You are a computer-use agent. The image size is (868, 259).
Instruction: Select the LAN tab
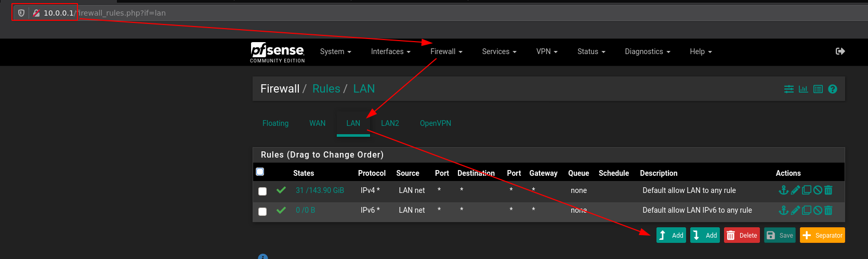(x=353, y=123)
